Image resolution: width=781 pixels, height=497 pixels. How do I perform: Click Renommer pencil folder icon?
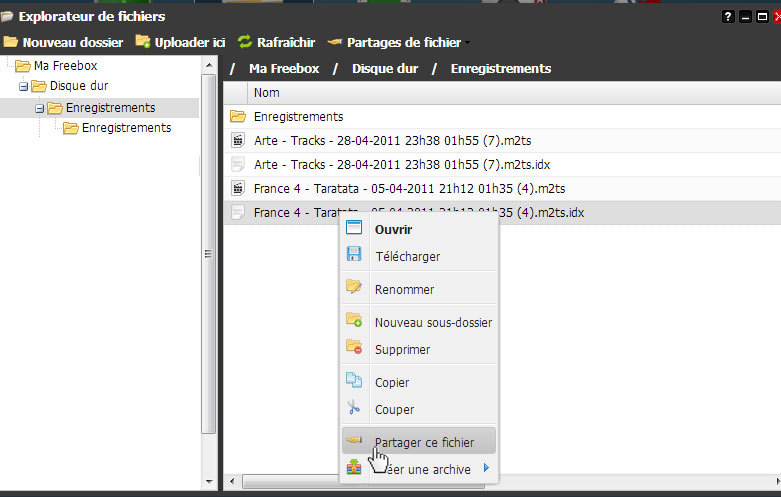click(354, 286)
